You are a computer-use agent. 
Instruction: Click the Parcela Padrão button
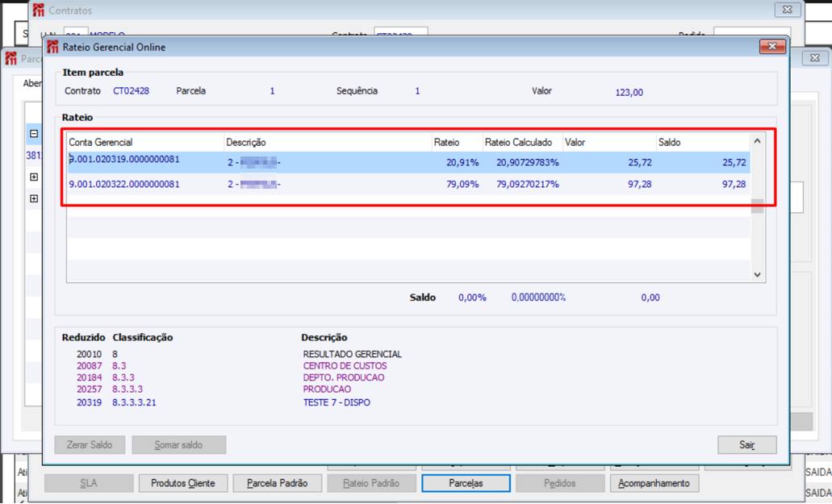(x=277, y=483)
